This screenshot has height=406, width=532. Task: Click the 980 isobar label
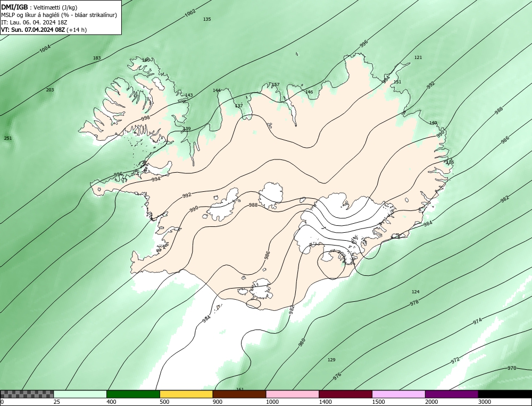[x=302, y=342]
